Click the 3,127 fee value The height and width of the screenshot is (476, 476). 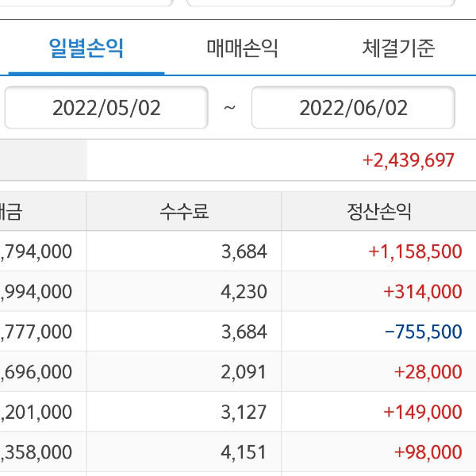pos(244,412)
